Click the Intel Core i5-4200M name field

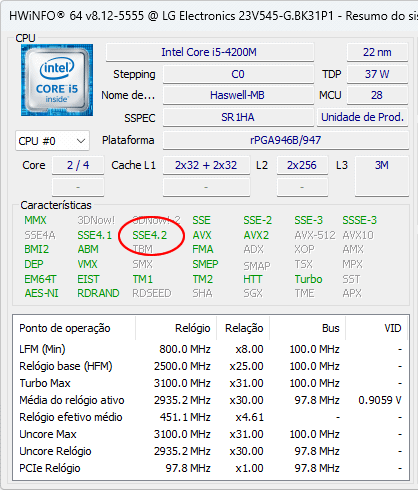point(210,52)
